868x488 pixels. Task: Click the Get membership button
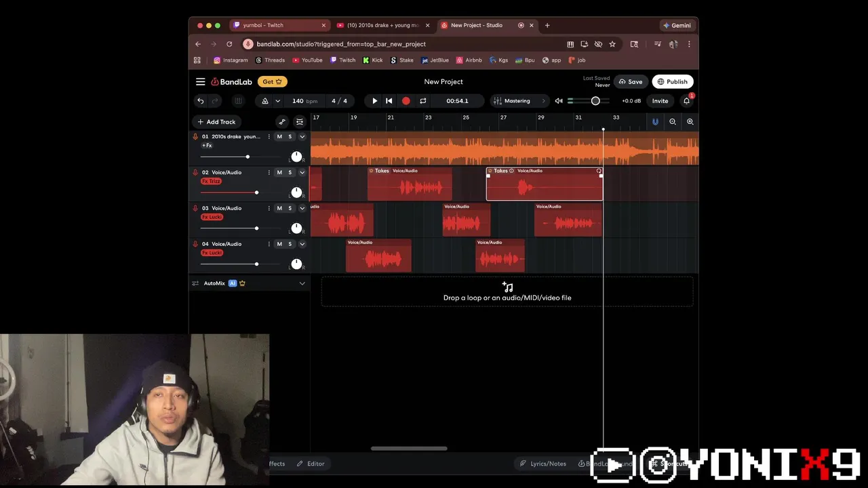click(272, 81)
